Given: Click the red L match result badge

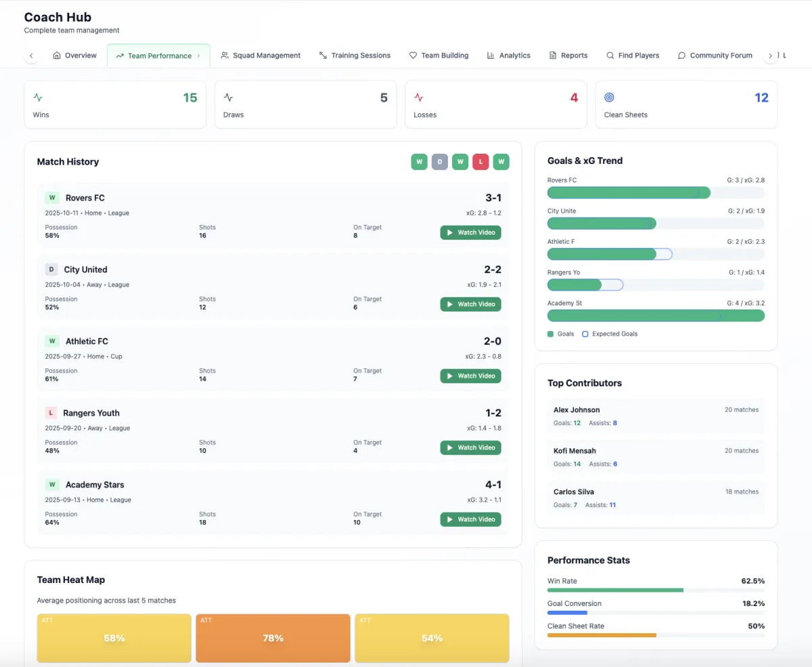Looking at the screenshot, I should point(480,162).
